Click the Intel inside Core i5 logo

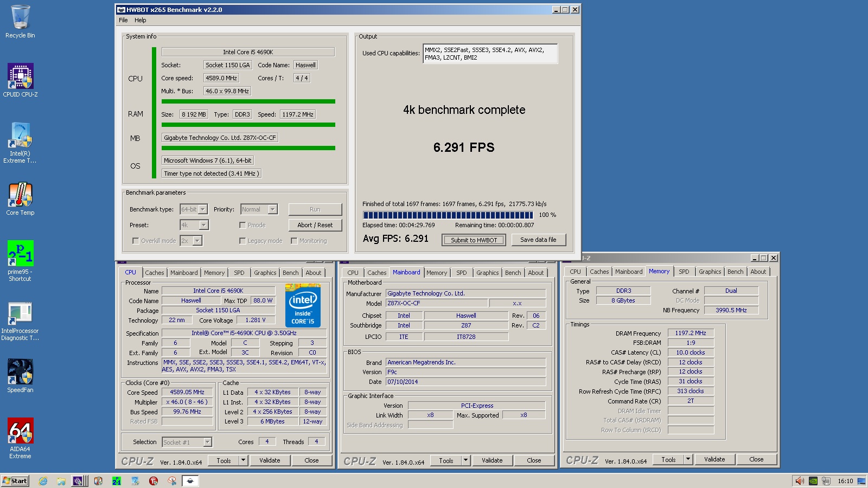[x=303, y=305]
